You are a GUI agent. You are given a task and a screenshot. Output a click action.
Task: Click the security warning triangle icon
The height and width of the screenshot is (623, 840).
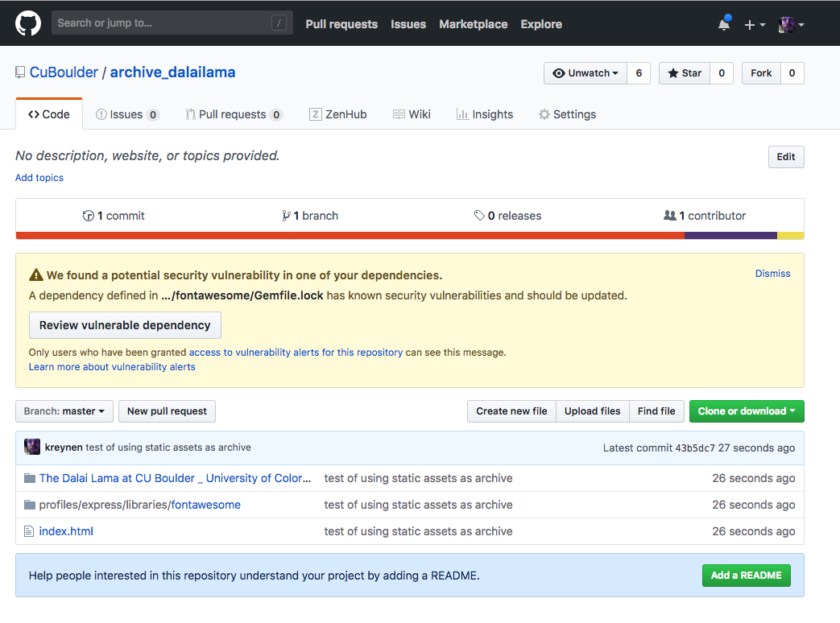[x=36, y=275]
